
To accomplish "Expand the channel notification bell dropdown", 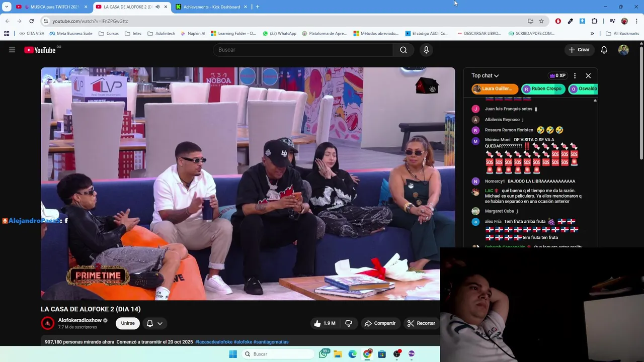I will [154, 323].
